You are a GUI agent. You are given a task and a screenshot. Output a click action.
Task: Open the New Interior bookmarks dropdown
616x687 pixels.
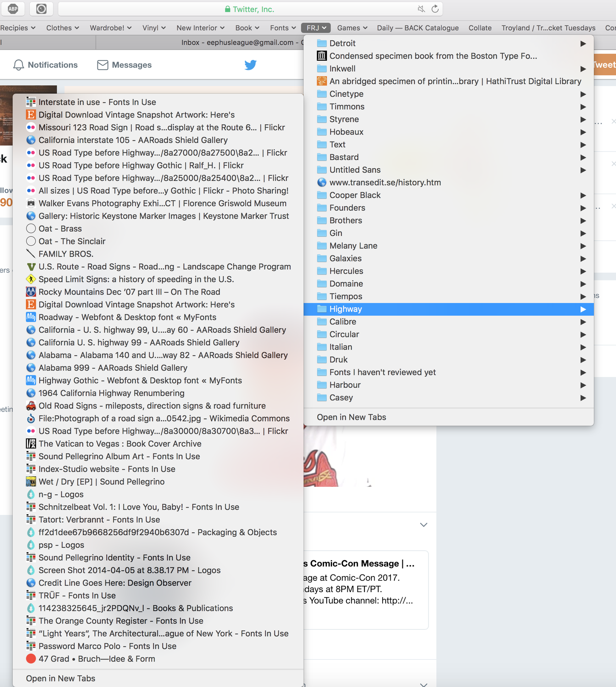(x=201, y=28)
